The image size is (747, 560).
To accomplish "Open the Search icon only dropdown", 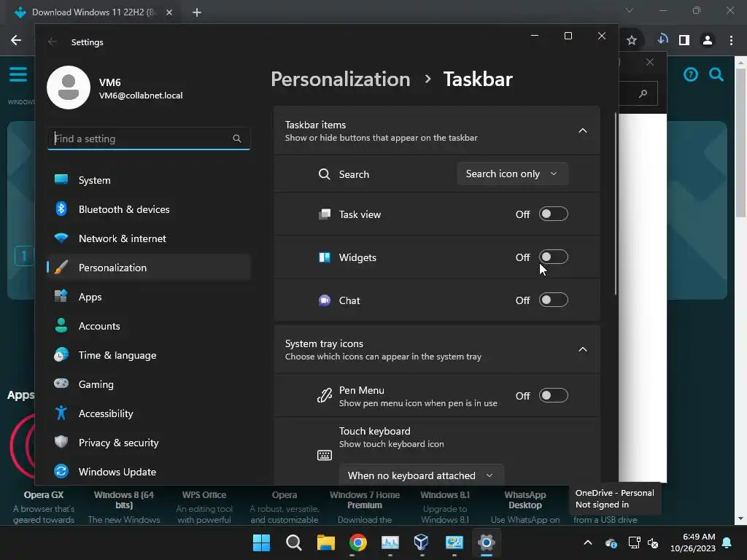I will click(x=512, y=174).
